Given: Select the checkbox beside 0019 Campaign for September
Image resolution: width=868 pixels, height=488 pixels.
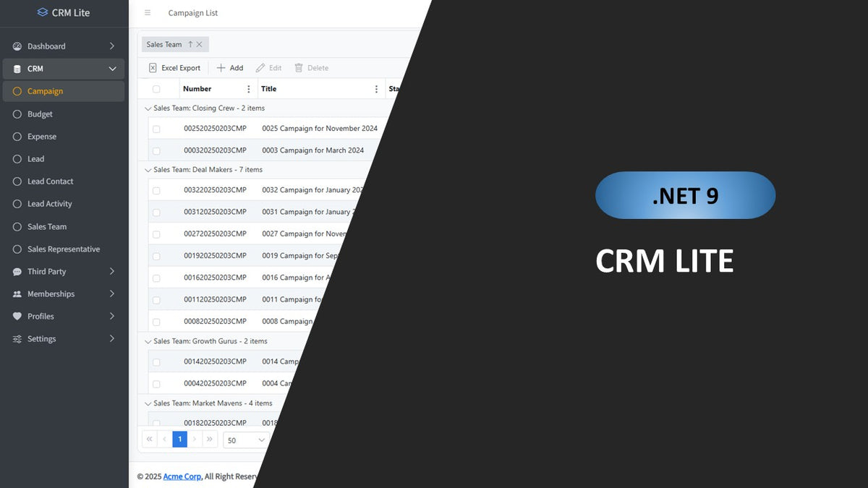Looking at the screenshot, I should pos(157,255).
